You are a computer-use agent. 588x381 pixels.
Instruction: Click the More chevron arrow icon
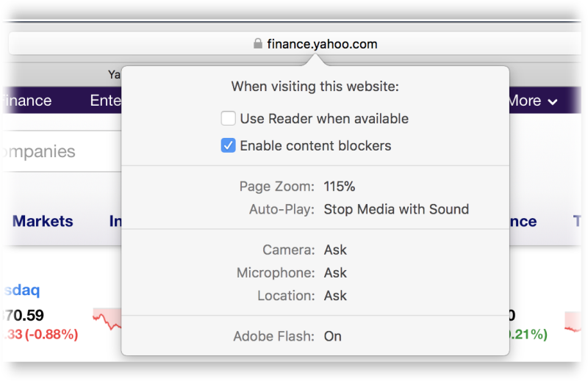coord(553,101)
